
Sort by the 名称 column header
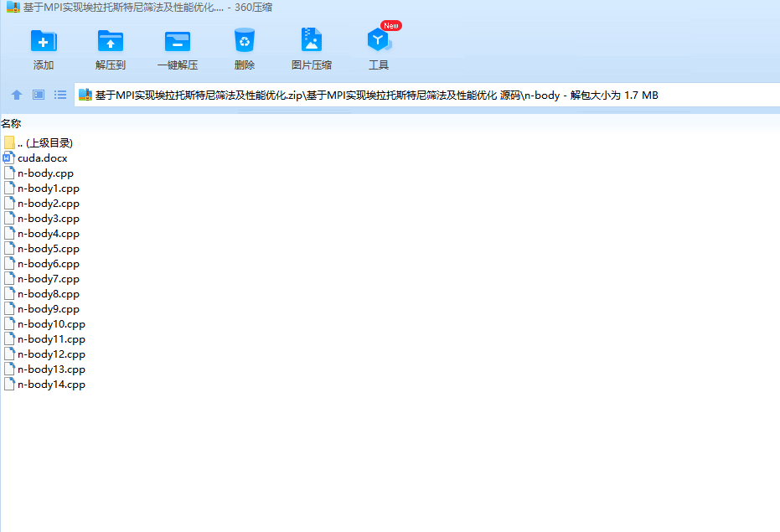coord(11,123)
